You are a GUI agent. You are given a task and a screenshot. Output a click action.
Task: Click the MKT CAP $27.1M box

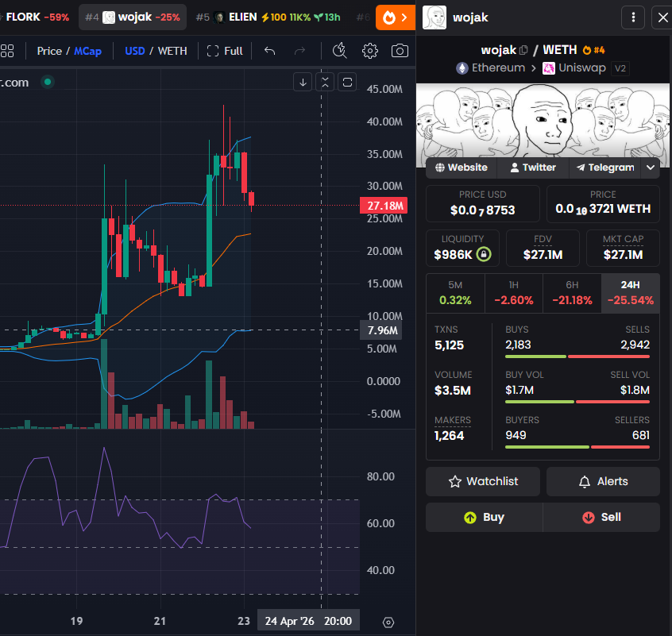[623, 248]
